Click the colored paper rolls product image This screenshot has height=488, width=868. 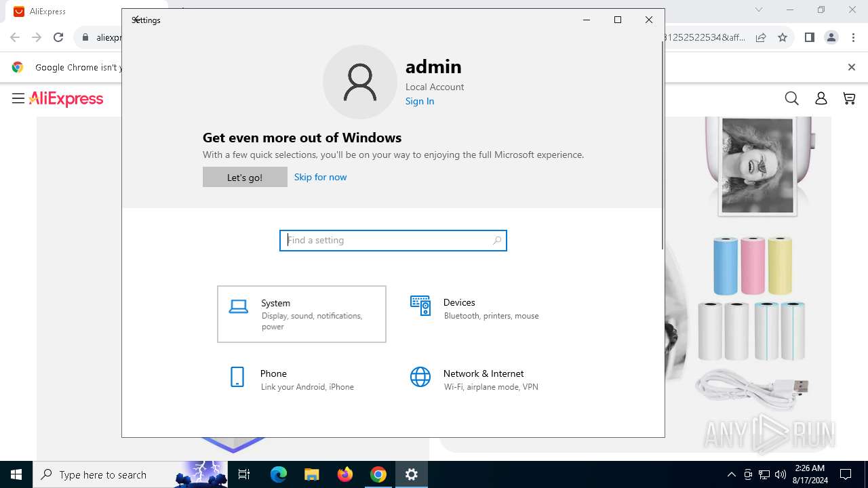(753, 265)
